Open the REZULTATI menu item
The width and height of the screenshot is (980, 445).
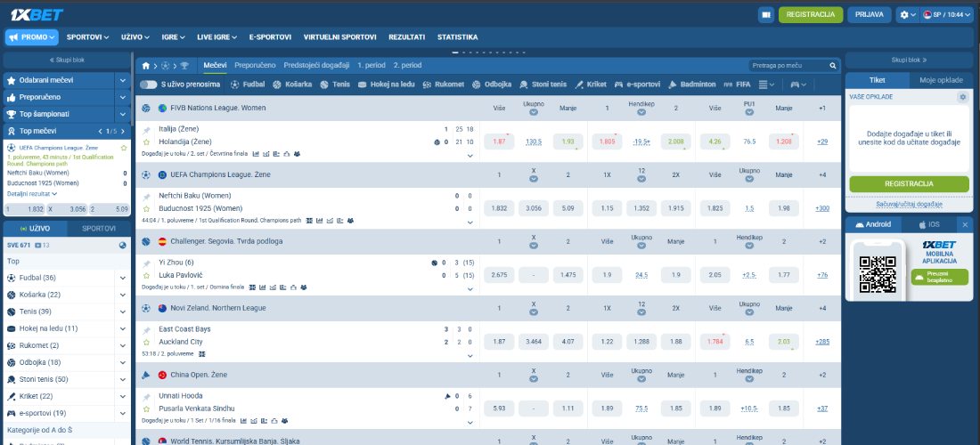[x=406, y=36]
